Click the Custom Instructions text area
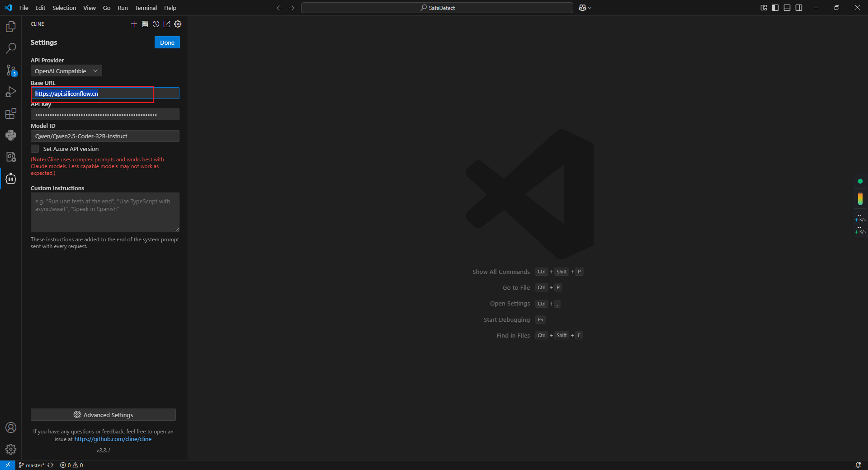868x470 pixels. point(105,212)
